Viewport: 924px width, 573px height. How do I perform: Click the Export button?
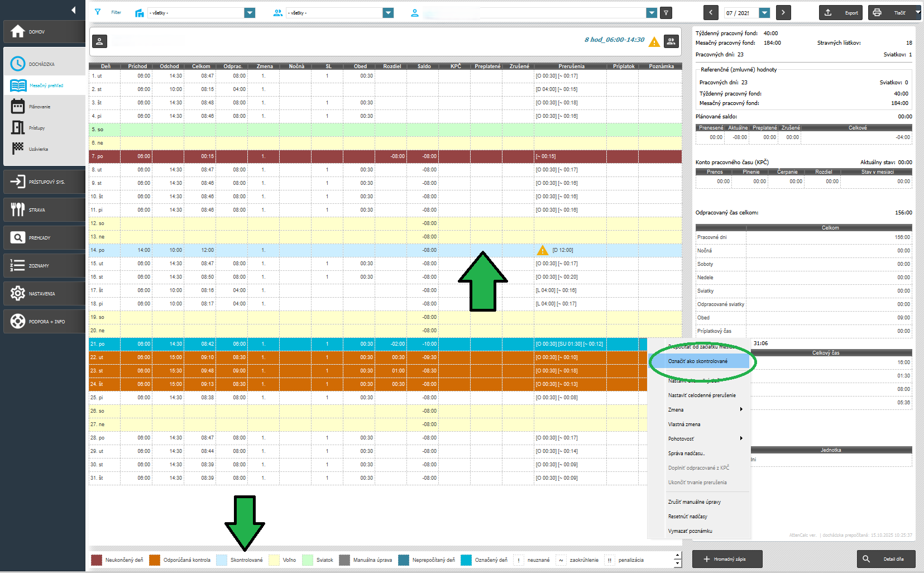point(840,12)
